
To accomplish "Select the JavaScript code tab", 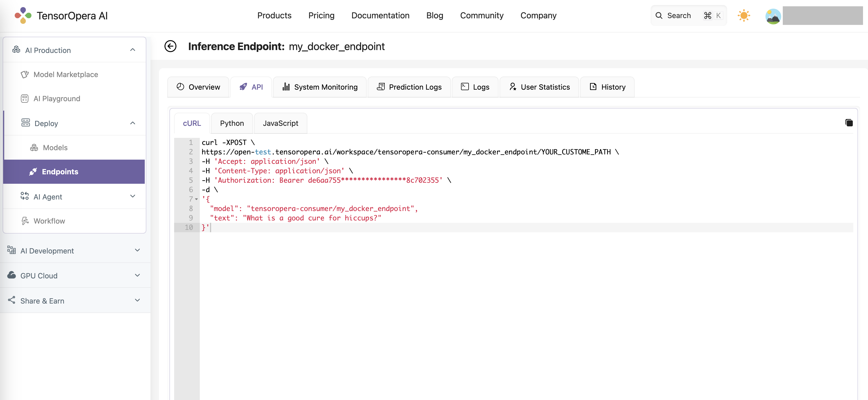I will pos(280,123).
